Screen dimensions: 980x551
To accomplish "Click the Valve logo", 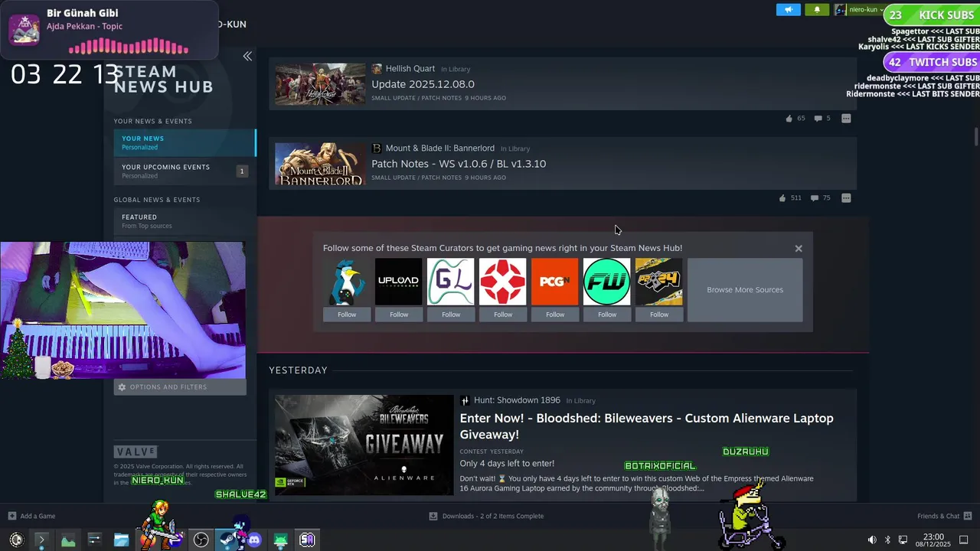I will pyautogui.click(x=136, y=452).
